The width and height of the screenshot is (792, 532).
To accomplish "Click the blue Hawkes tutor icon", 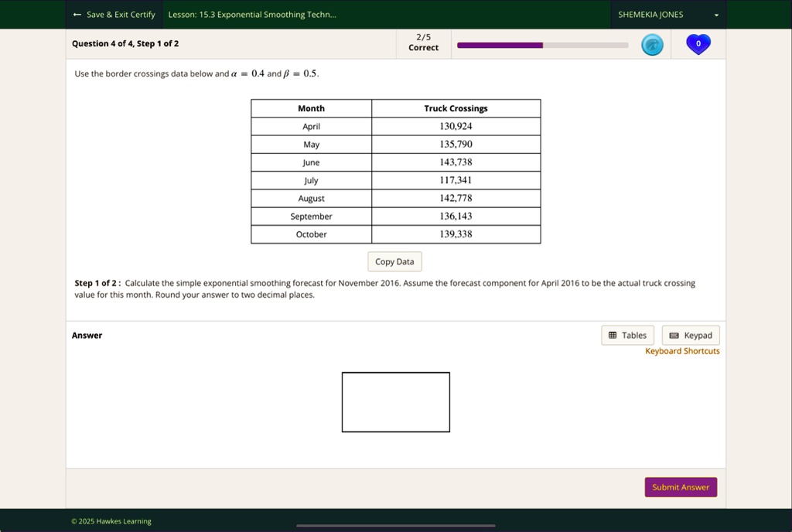I will pos(652,44).
